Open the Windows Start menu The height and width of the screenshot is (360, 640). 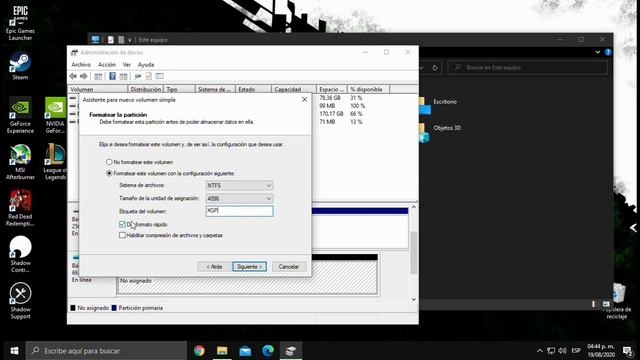(x=14, y=351)
